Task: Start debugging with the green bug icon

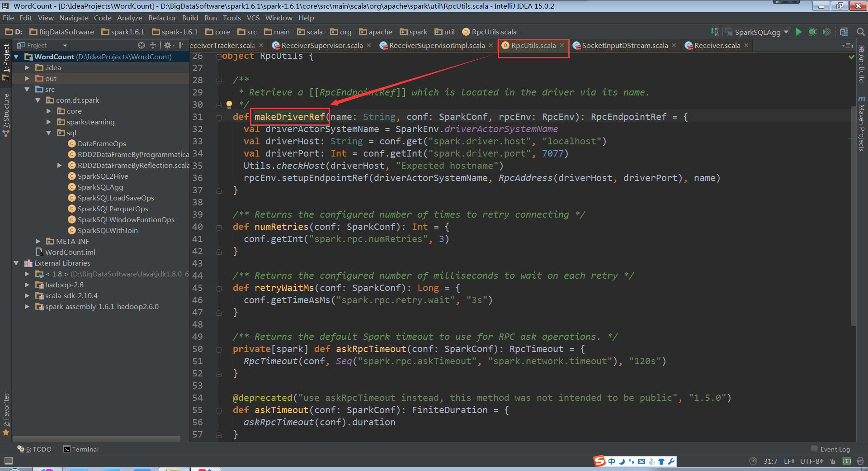Action: [812, 32]
